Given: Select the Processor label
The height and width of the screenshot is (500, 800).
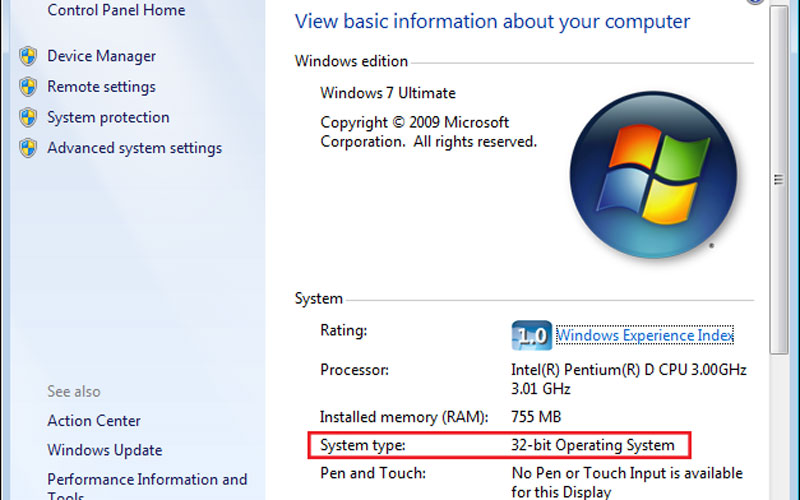Looking at the screenshot, I should tap(354, 369).
